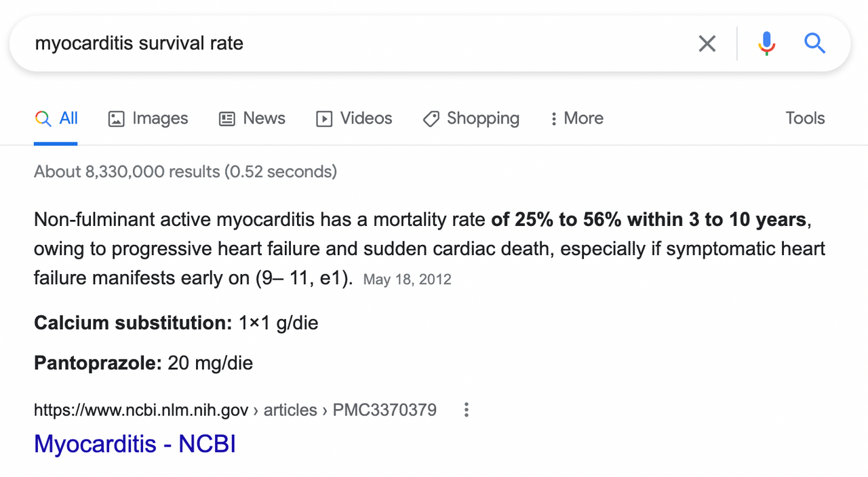Select the All results tab
Viewport: 868px width, 477px height.
pyautogui.click(x=56, y=119)
